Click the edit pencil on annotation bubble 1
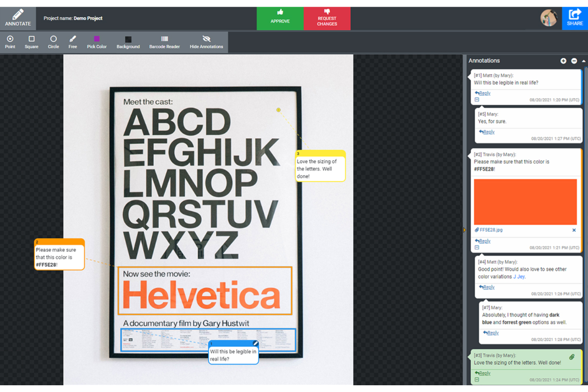Screen dimensions: 588x392 click(x=255, y=343)
